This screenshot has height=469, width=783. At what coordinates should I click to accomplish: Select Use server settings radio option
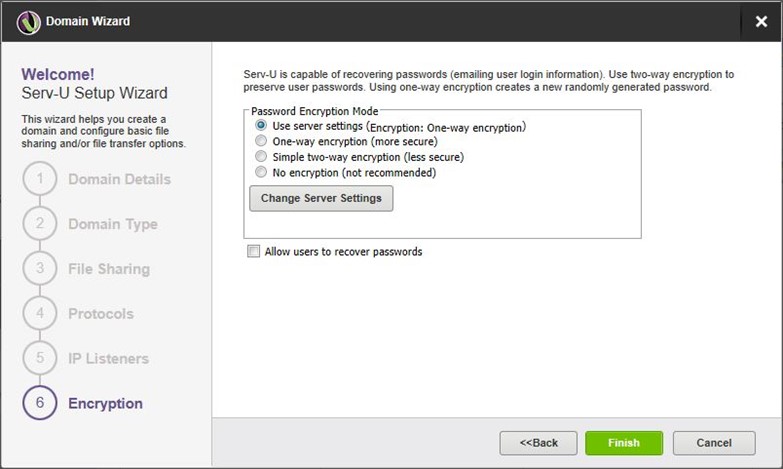pos(261,125)
